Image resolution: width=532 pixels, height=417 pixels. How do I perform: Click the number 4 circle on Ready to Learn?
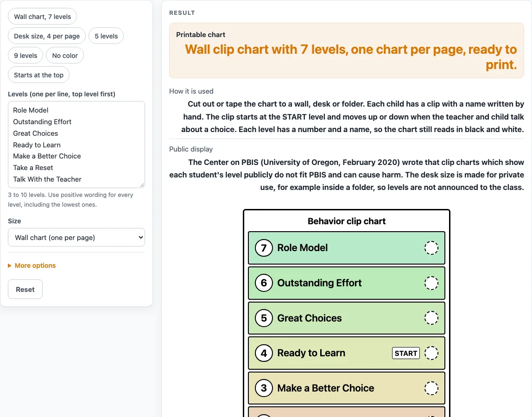pos(264,353)
